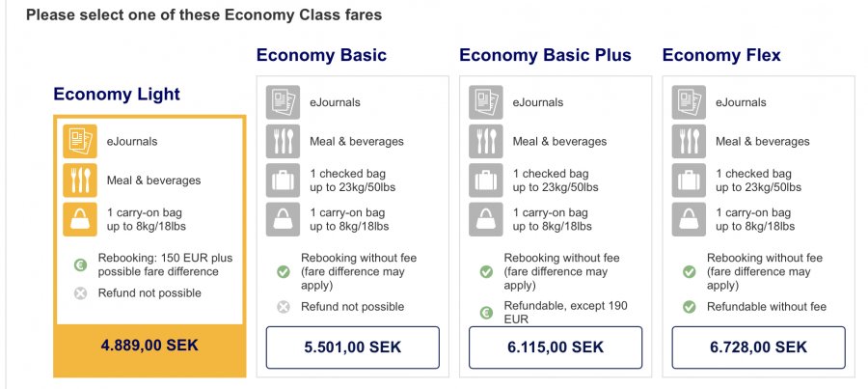The image size is (868, 389).
Task: Click checked bag suitcase icon in Economy Basic
Action: pos(284,181)
